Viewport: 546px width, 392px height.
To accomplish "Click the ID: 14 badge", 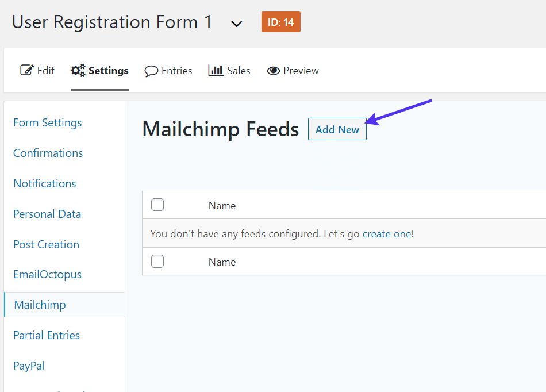I will point(280,22).
